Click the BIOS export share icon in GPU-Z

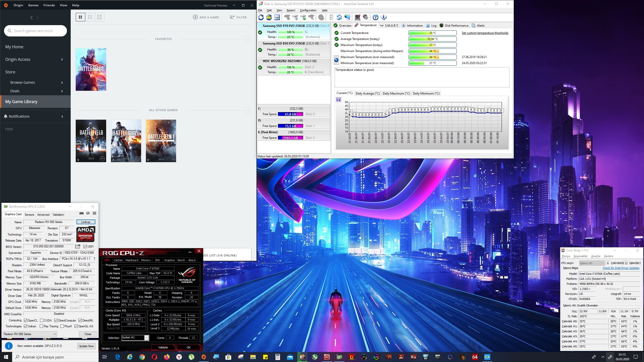tap(78, 246)
